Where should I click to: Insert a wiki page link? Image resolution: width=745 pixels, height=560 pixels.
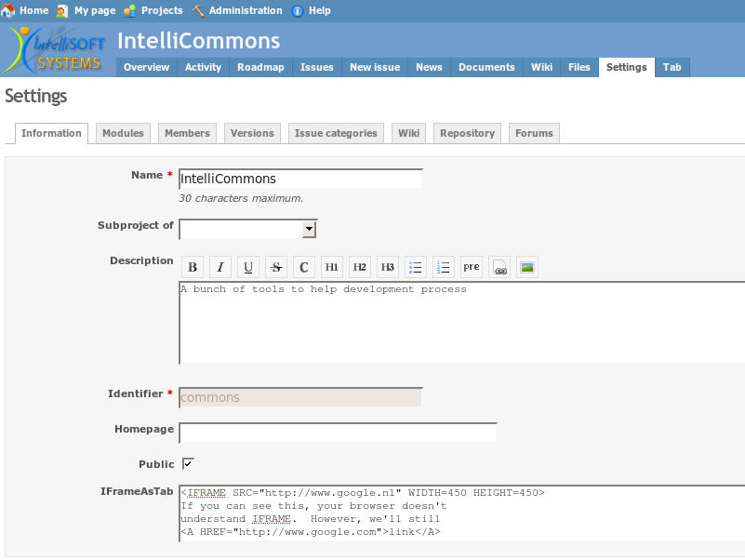(499, 267)
